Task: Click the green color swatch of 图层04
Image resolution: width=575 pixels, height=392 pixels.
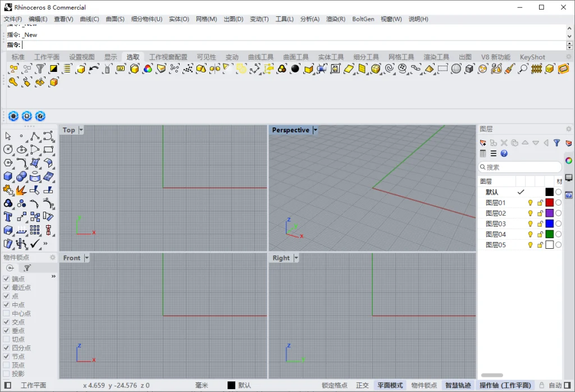Action: coord(549,234)
